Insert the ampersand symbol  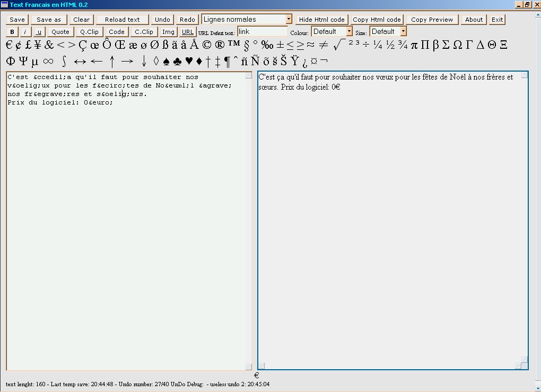(x=49, y=45)
